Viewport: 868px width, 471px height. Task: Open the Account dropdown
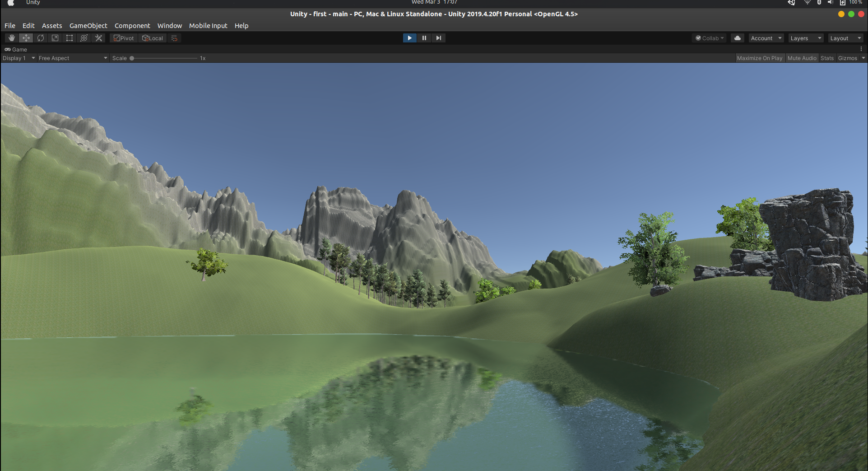[766, 38]
